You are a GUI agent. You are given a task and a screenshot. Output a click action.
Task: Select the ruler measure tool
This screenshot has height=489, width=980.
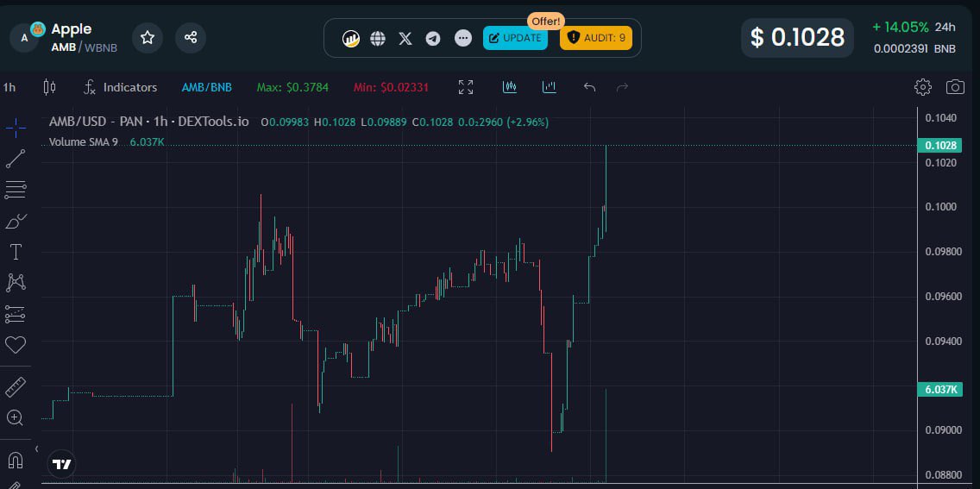(x=16, y=387)
